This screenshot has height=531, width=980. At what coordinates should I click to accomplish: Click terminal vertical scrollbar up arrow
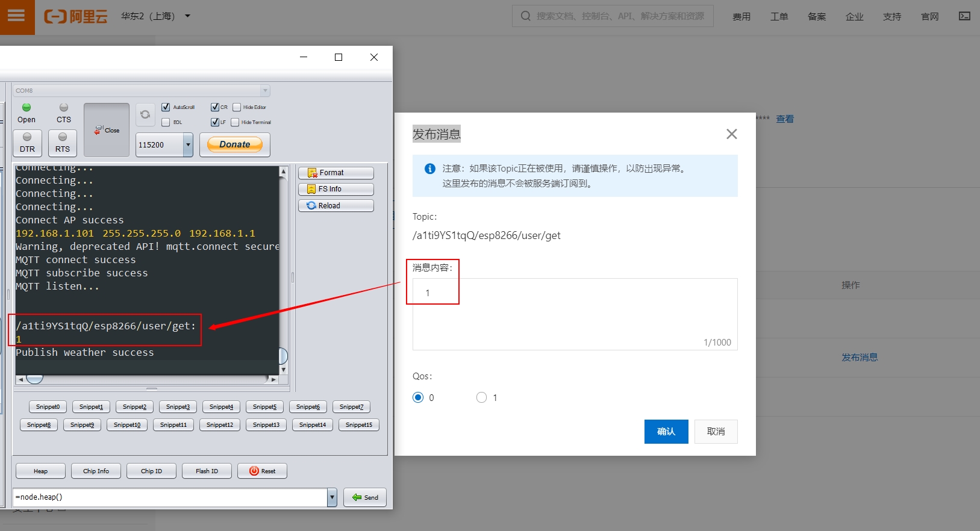tap(283, 172)
